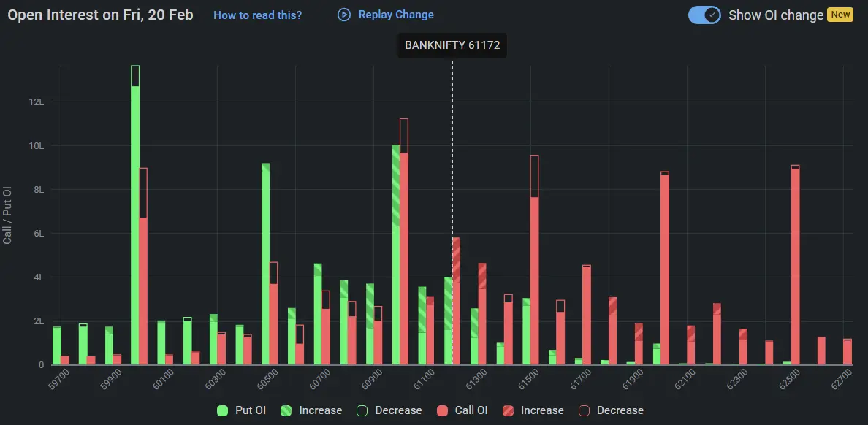
Task: Click the BANKNIFTY 61172 label
Action: click(x=452, y=45)
